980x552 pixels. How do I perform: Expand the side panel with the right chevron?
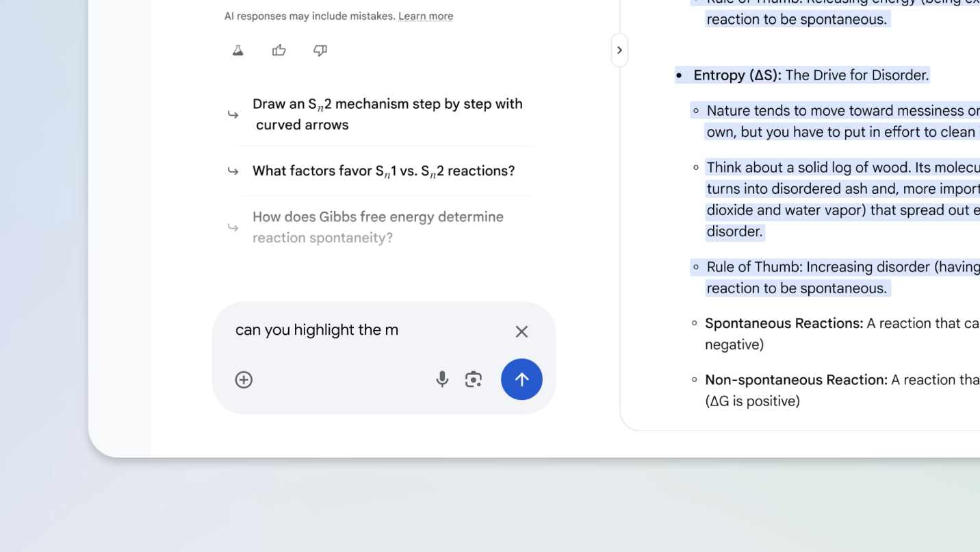pyautogui.click(x=619, y=51)
